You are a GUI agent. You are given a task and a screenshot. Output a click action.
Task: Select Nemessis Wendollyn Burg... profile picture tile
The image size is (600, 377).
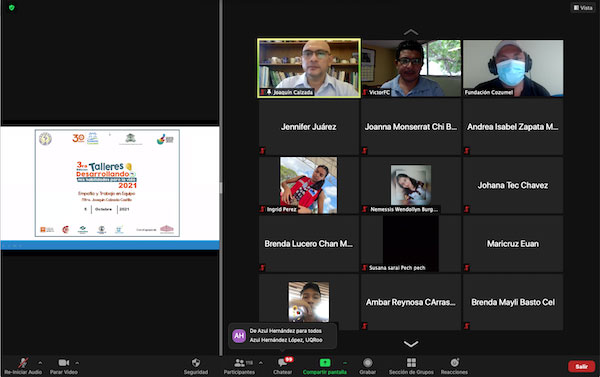[411, 185]
